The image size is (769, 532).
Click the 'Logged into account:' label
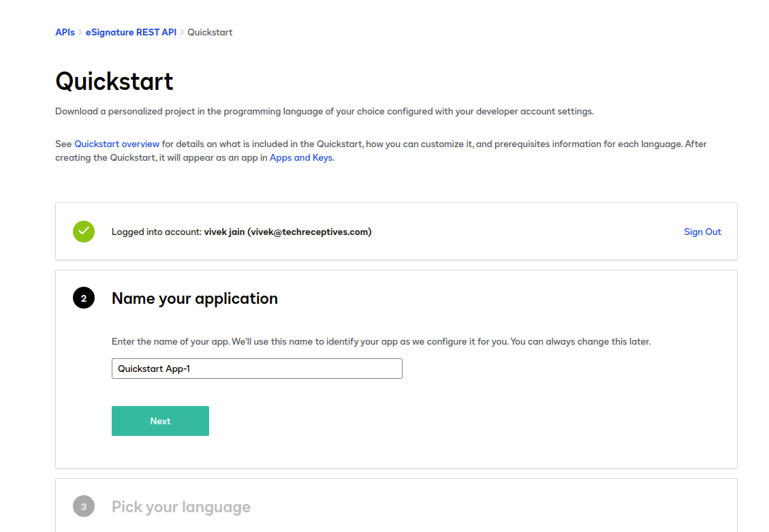coord(157,232)
